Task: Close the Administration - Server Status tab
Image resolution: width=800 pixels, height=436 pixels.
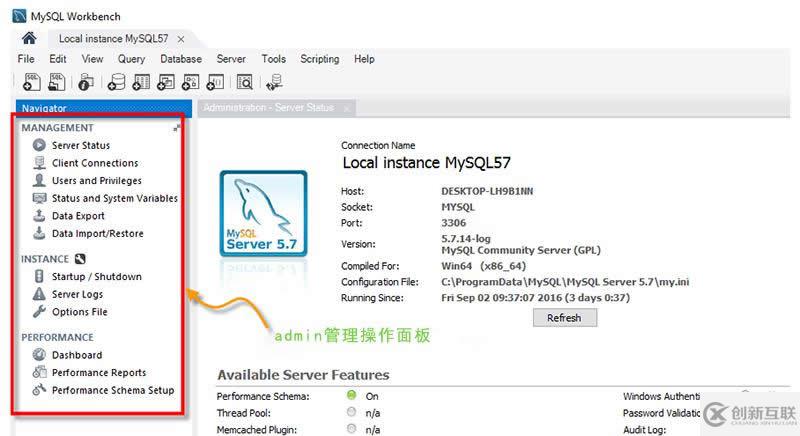Action: click(x=347, y=109)
